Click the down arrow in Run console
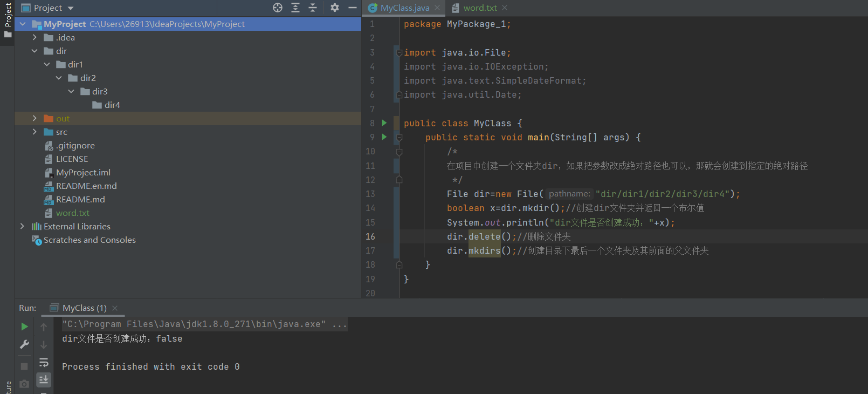Screen dimensions: 868x394 44,344
